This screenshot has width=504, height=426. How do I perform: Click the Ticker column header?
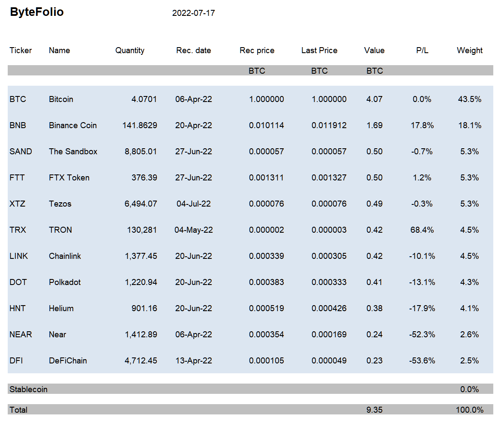21,51
